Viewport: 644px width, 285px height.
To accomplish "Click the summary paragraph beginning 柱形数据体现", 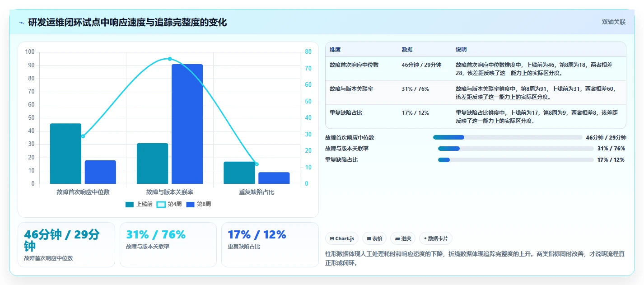I will 475,258.
